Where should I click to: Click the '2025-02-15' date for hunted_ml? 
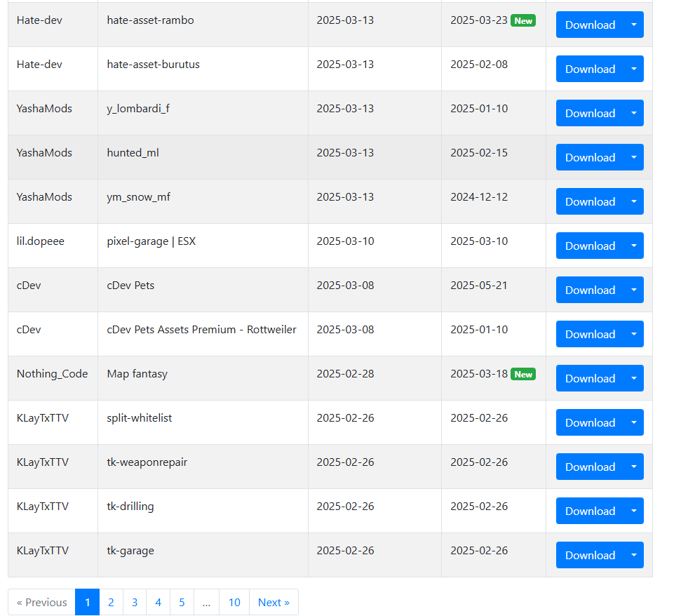click(x=478, y=153)
